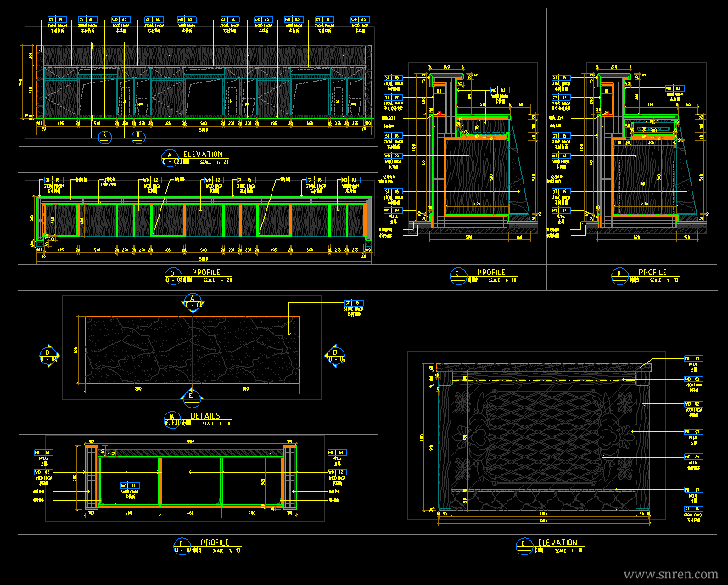This screenshot has width=728, height=585.
Task: Select the circled D bubble of the section profile
Action: pos(619,277)
